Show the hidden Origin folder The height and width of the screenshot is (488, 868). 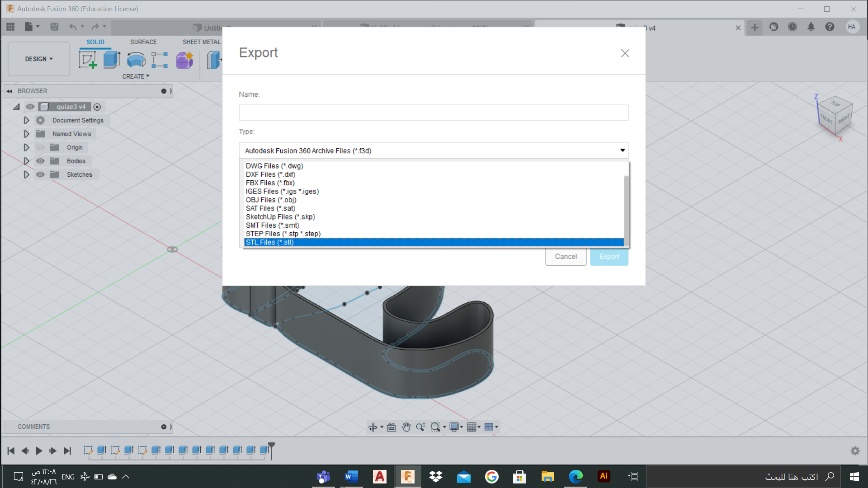40,148
